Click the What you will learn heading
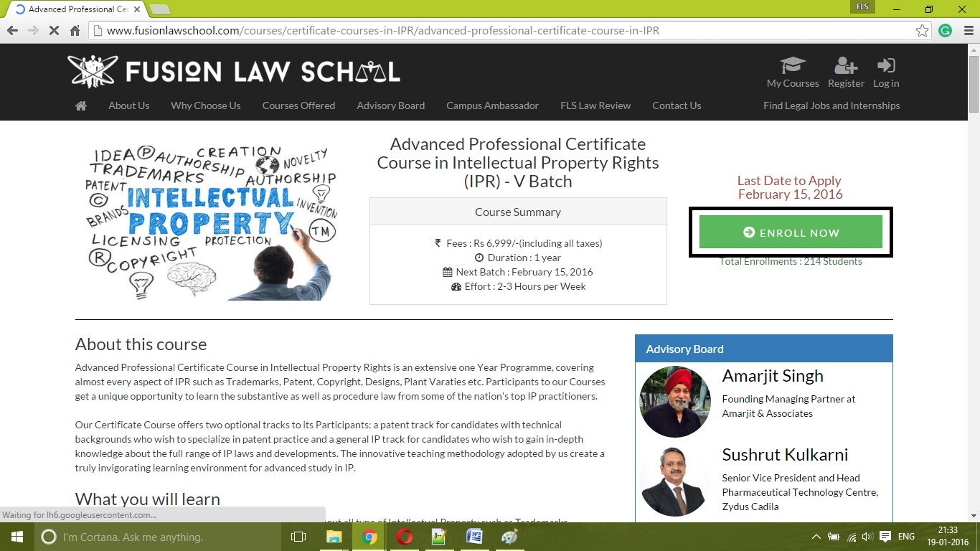This screenshot has width=980, height=551. coord(148,499)
